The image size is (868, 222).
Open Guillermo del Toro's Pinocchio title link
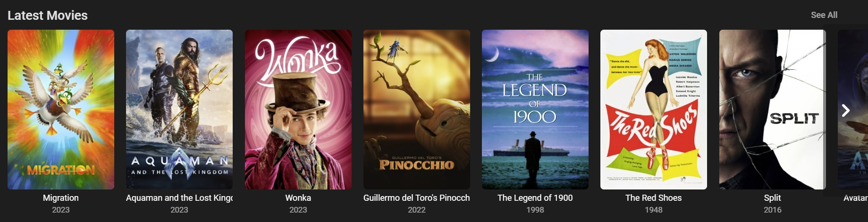pos(417,198)
